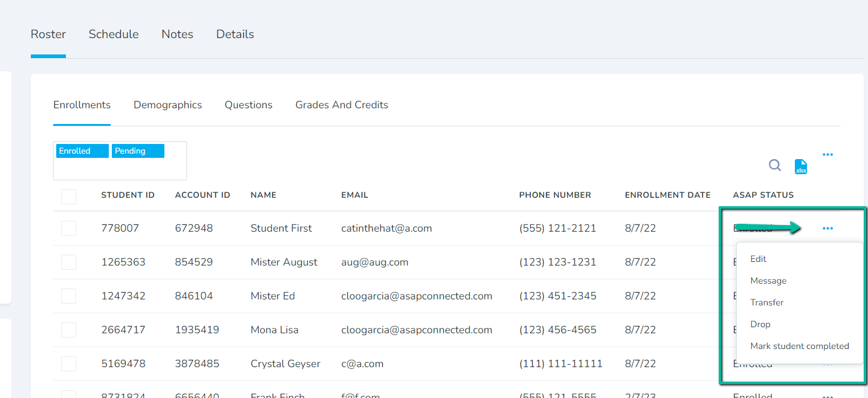868x398 pixels.
Task: Export roster with the .xlsx file icon
Action: [x=801, y=166]
